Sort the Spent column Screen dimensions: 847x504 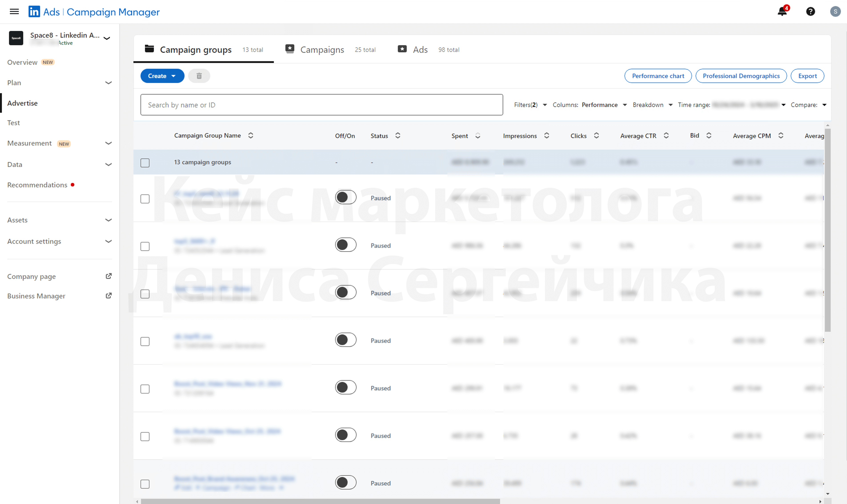[477, 136]
